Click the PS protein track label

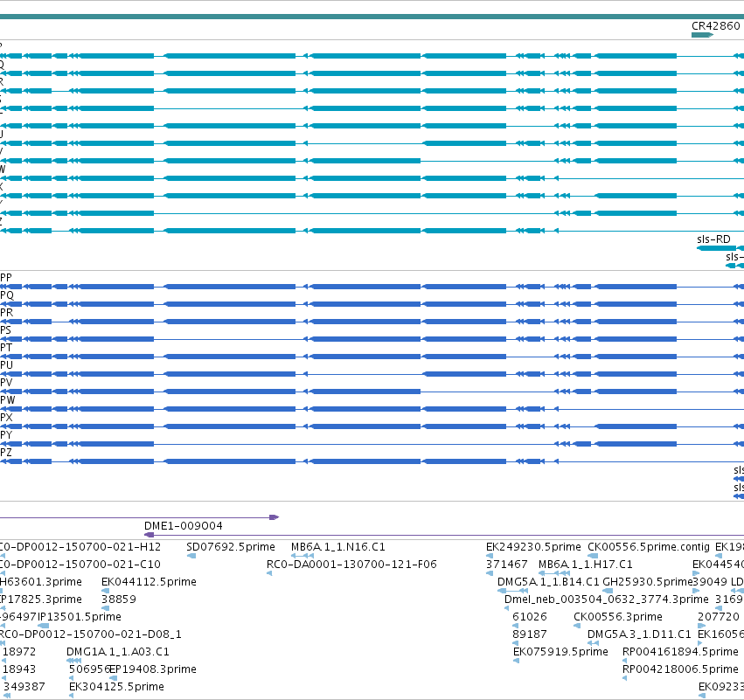pos(6,330)
